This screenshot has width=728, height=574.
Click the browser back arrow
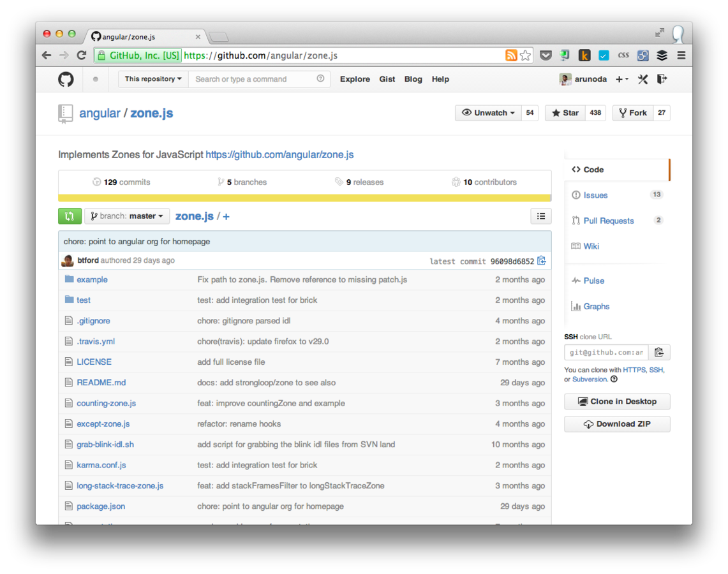(x=47, y=55)
